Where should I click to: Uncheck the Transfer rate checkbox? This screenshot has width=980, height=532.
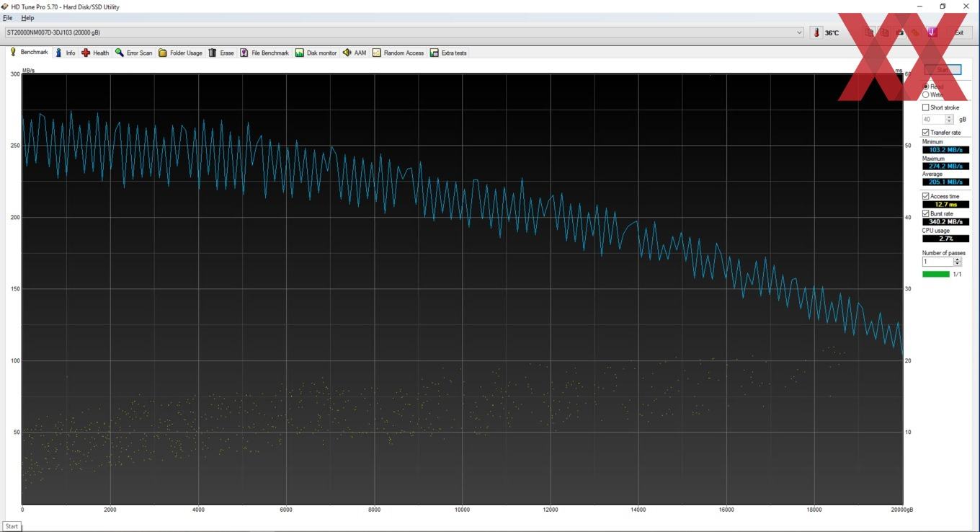click(926, 133)
